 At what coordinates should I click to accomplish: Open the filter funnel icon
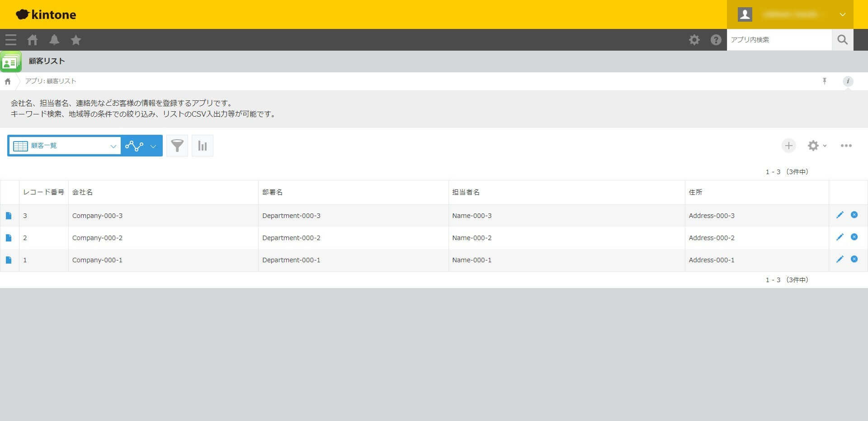click(x=177, y=146)
